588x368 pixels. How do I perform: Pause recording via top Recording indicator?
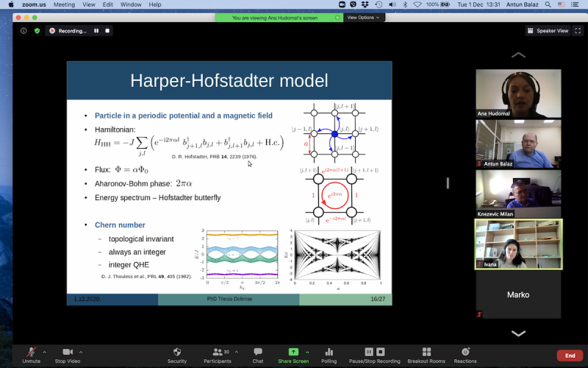tap(96, 31)
